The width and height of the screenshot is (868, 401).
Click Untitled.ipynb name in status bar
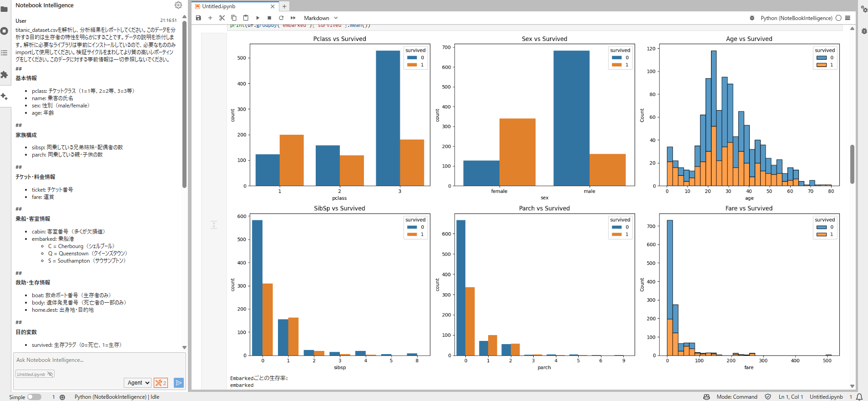pos(826,397)
